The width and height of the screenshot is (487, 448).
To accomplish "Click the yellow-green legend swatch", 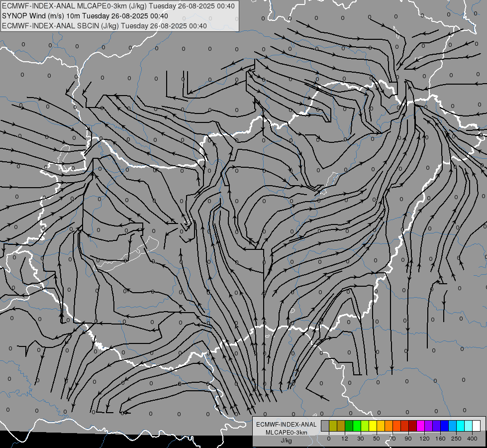I will [365, 426].
